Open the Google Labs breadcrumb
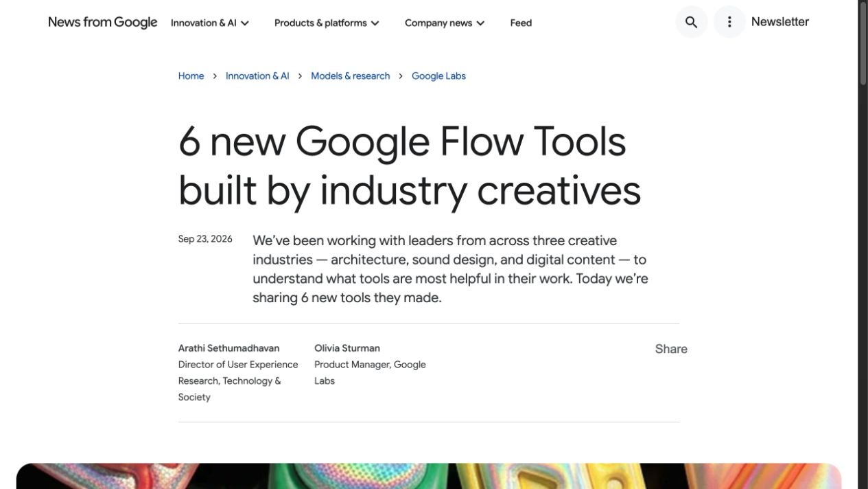868x489 pixels. [438, 76]
